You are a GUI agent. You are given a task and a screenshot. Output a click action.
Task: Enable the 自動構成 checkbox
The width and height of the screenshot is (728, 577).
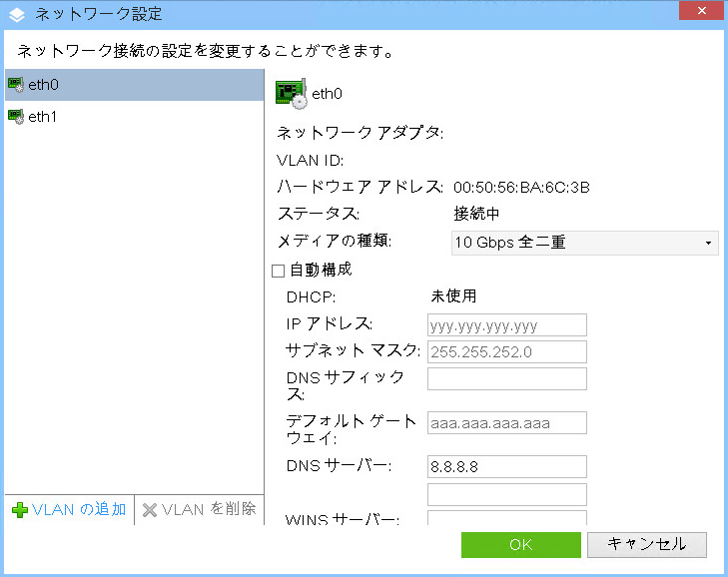tap(279, 271)
